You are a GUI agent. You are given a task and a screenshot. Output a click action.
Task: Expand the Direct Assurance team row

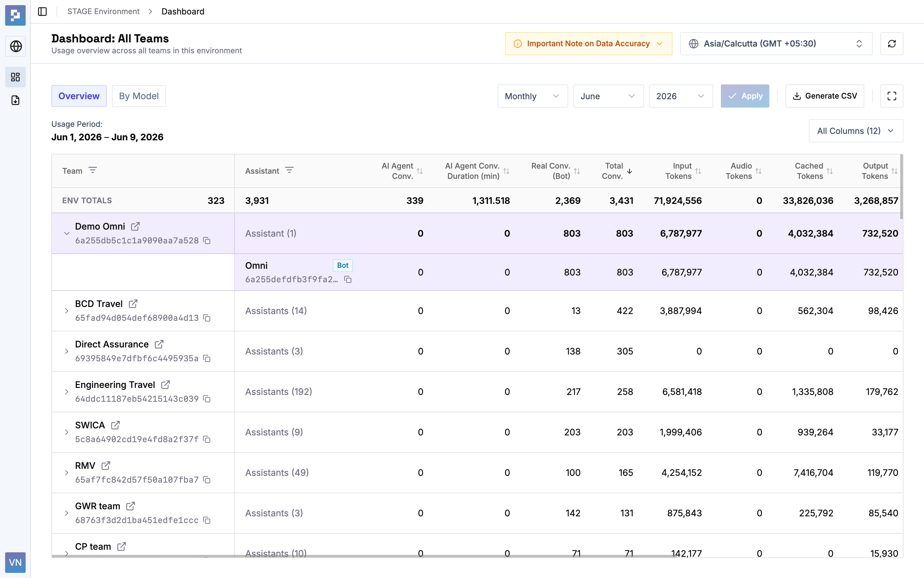tap(67, 351)
